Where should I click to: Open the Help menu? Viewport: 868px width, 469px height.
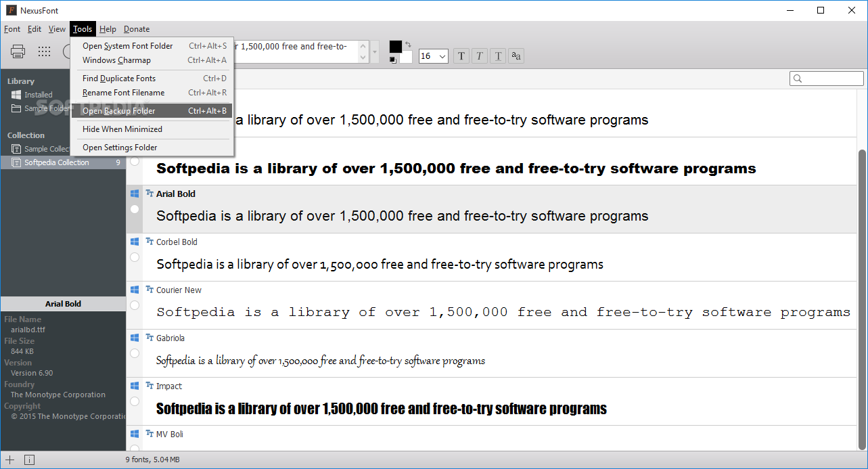(x=108, y=29)
